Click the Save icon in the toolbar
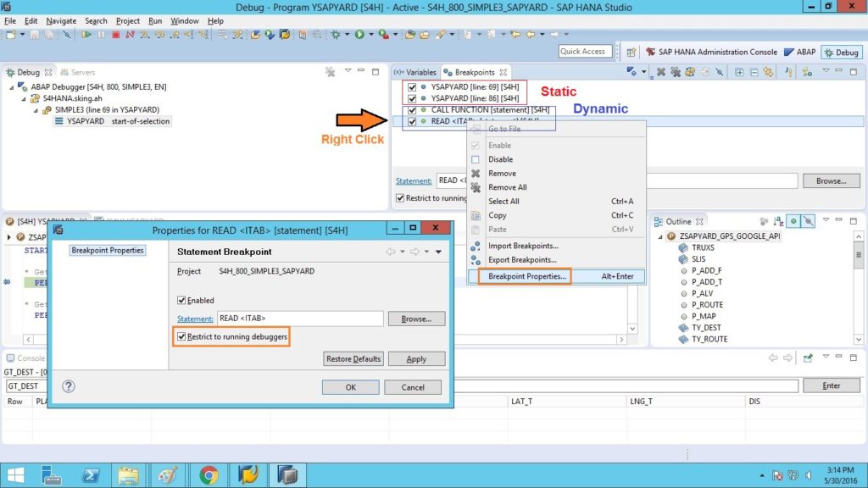 point(35,36)
